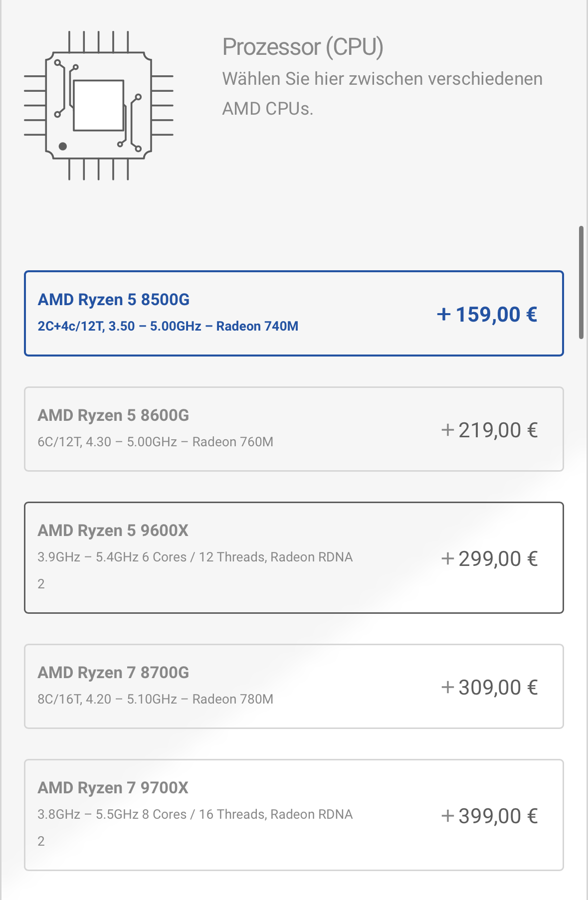The image size is (588, 900).
Task: Click the Prozessor (CPU) section heading
Action: pyautogui.click(x=303, y=47)
